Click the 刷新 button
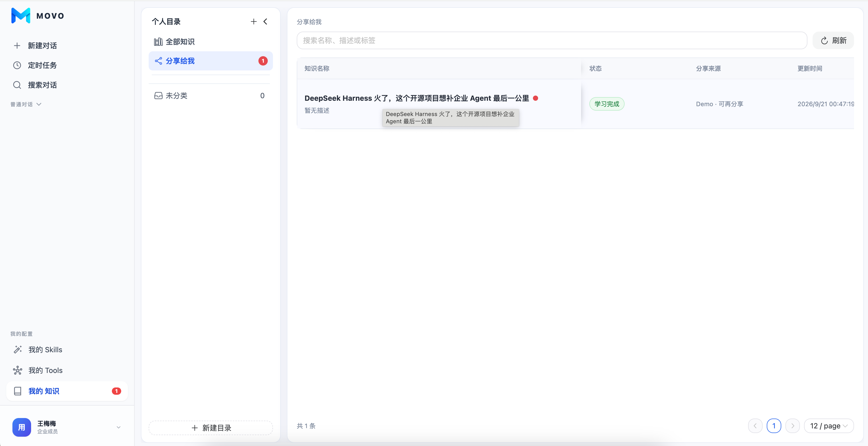 (x=833, y=41)
